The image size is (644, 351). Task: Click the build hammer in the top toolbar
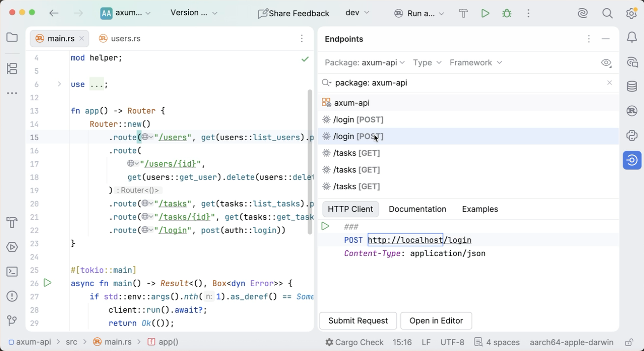pos(463,13)
